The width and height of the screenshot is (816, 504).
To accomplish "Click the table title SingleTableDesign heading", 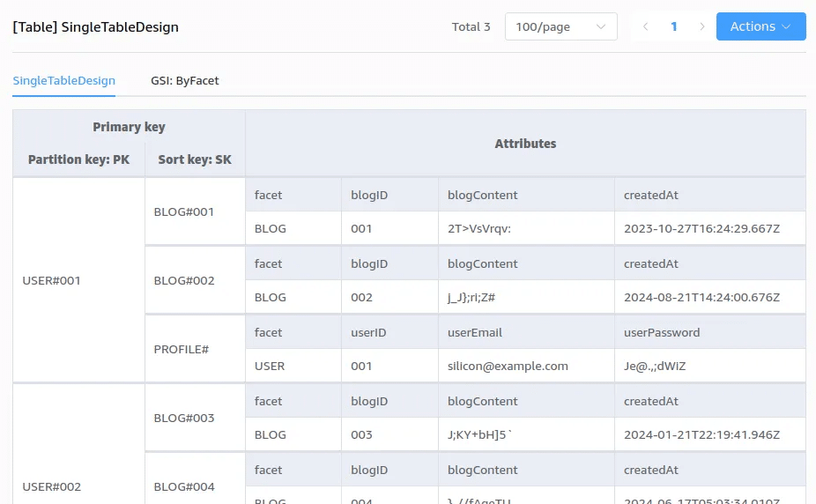I will (95, 26).
